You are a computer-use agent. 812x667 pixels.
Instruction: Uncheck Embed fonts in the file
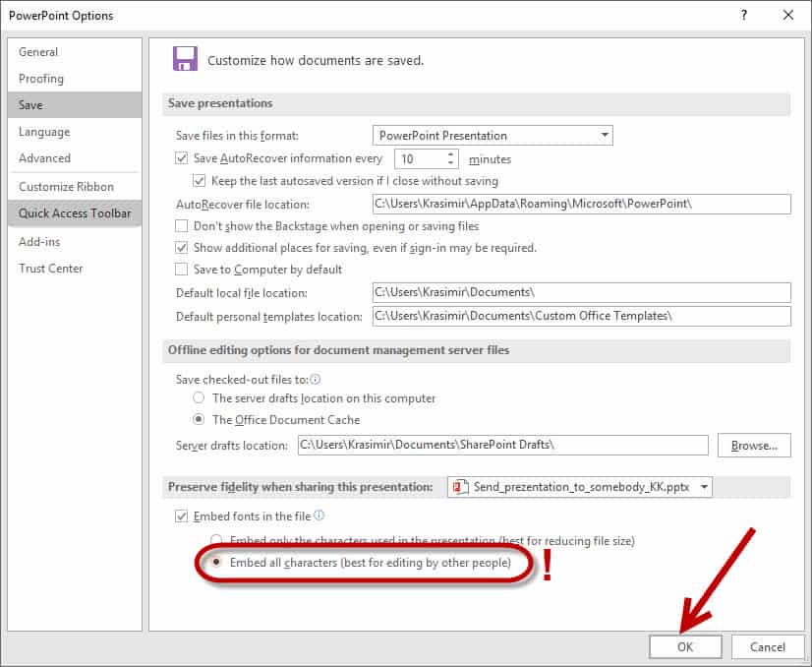[181, 516]
